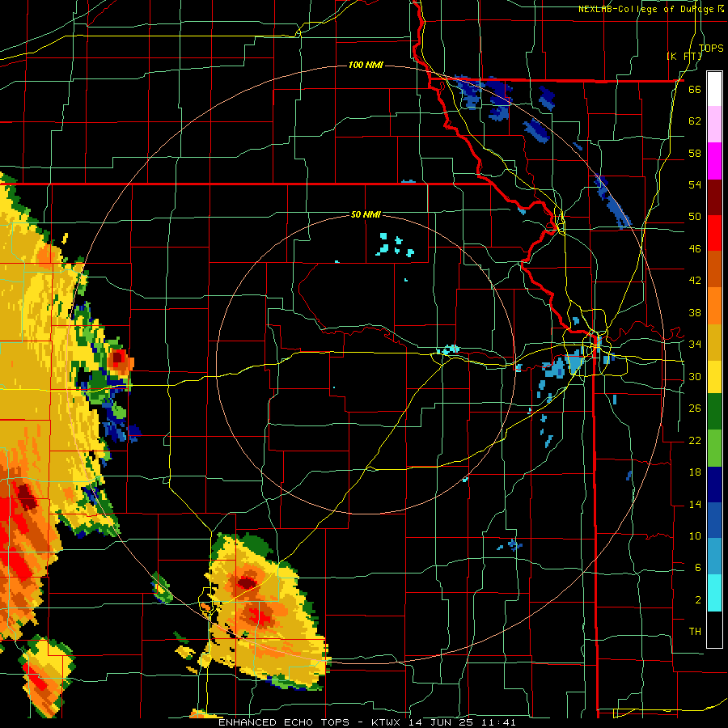
Task: Click the 6 legend label
Action: pos(697,567)
